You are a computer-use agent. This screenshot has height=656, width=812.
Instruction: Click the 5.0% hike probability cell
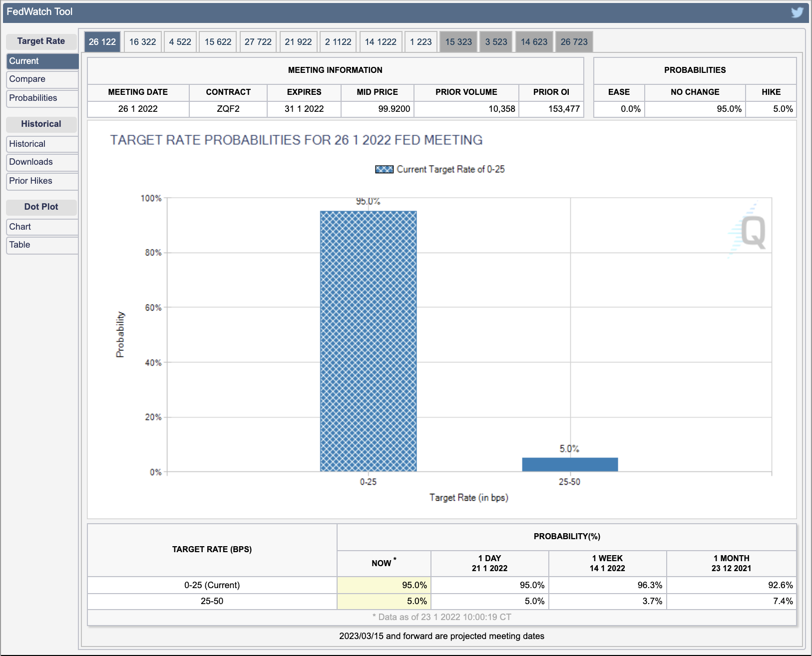click(771, 109)
